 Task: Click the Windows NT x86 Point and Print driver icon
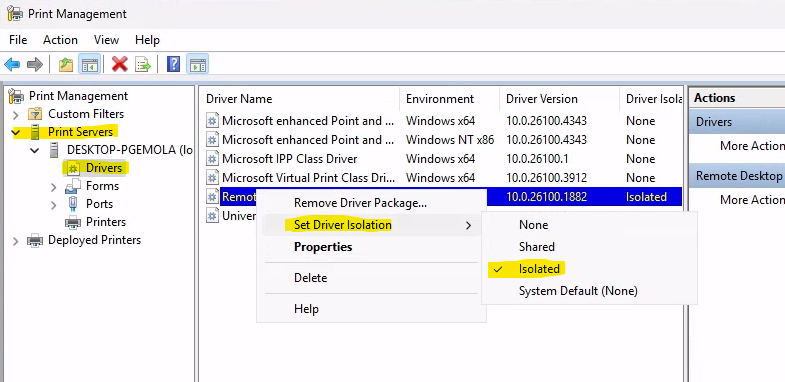point(213,140)
